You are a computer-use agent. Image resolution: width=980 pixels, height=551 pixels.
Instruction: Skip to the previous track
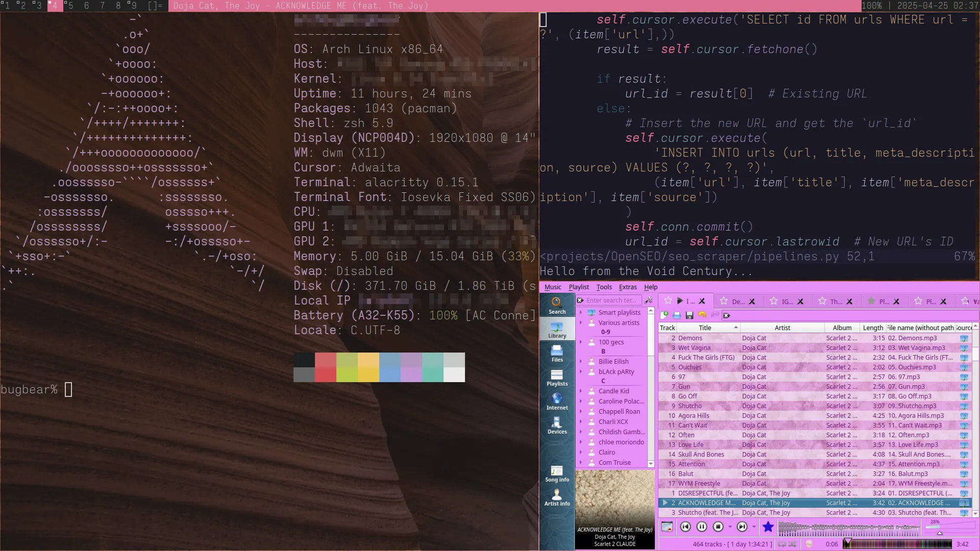(685, 527)
